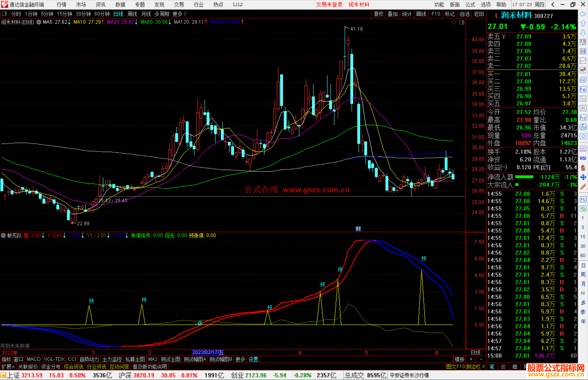Open the trend line chart sidebar icon
The height and width of the screenshot is (380, 588).
(x=583, y=60)
